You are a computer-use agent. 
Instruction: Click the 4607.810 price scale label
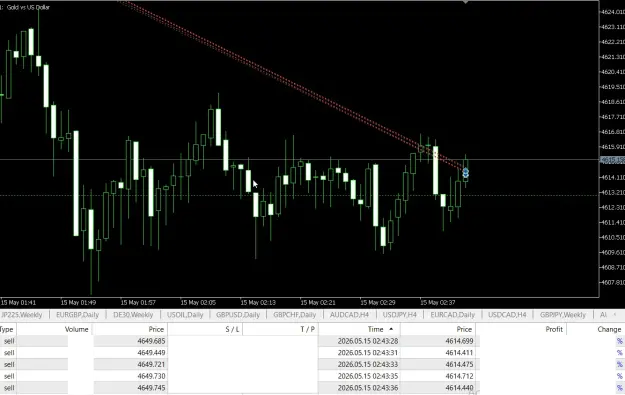(613, 283)
